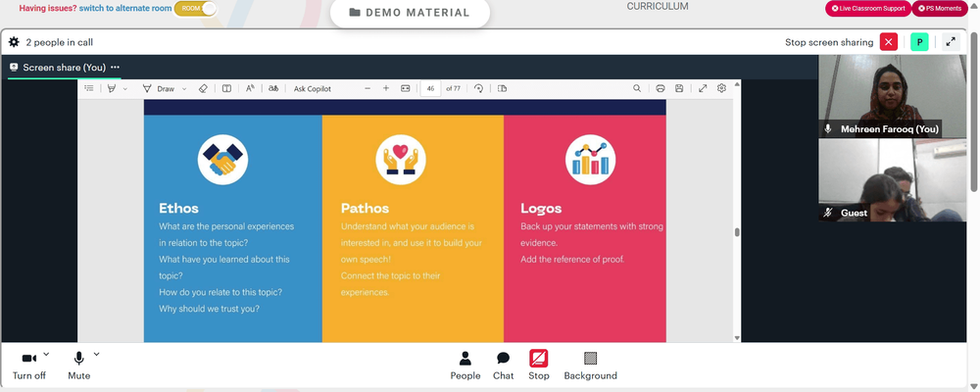Viewport: 980px width, 392px height.
Task: Mute the microphone
Action: click(78, 366)
